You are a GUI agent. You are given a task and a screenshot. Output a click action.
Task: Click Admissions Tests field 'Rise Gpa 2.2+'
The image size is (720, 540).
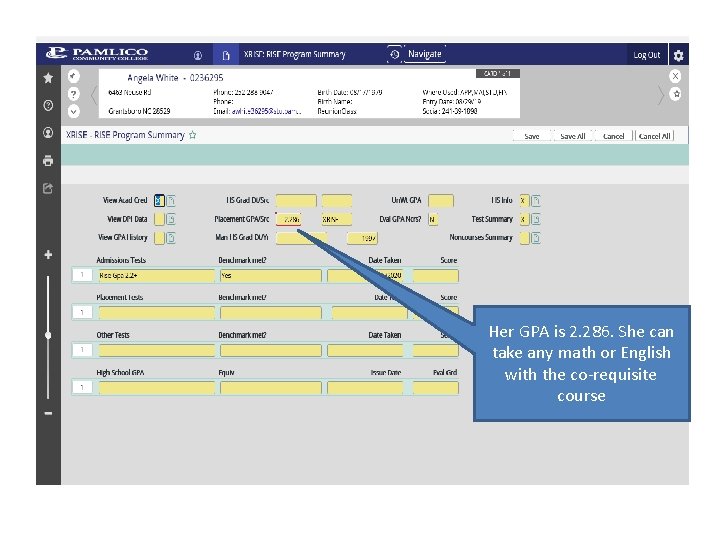(156, 276)
